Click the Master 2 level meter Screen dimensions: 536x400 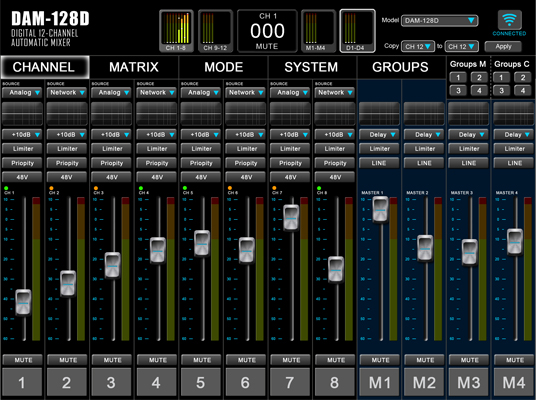(438, 269)
